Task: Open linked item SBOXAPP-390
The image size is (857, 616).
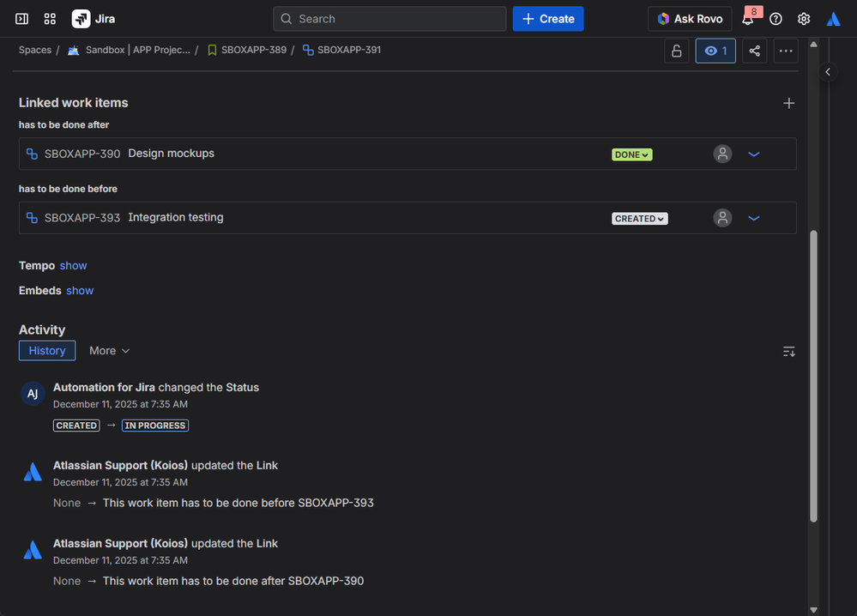Action: click(82, 154)
